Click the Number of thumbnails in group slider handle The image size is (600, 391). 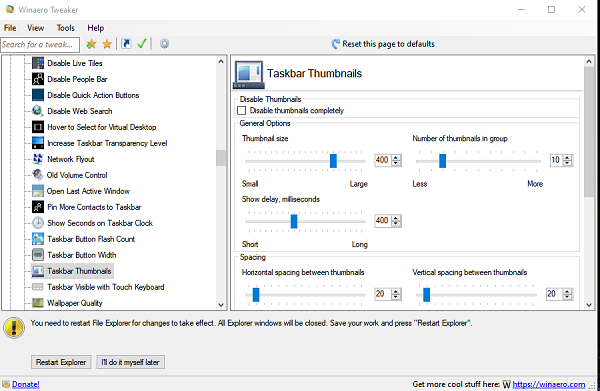pyautogui.click(x=442, y=161)
